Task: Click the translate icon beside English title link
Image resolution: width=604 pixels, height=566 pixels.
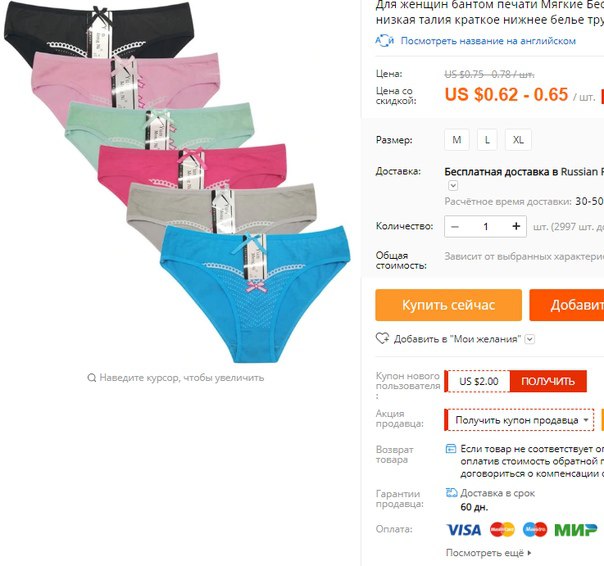Action: coord(384,40)
